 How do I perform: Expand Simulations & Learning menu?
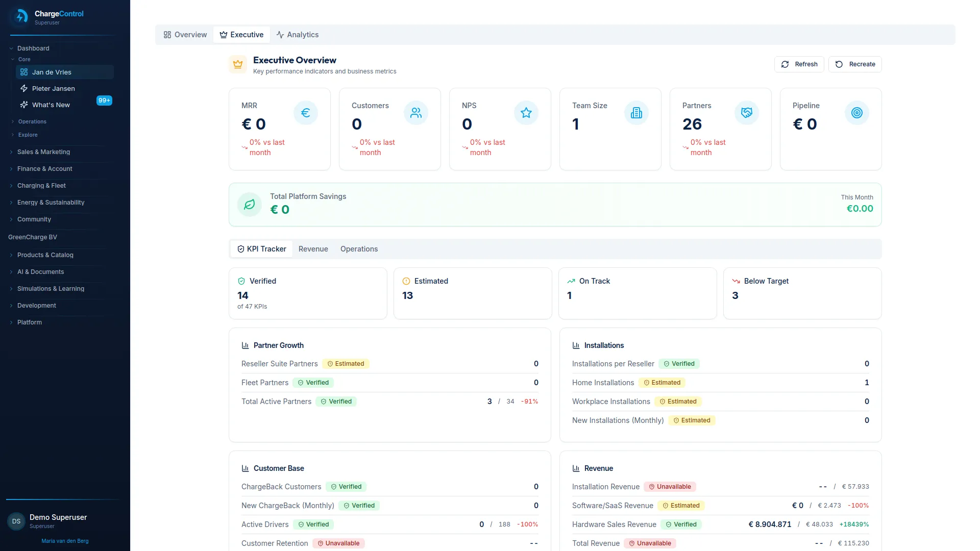[51, 289]
